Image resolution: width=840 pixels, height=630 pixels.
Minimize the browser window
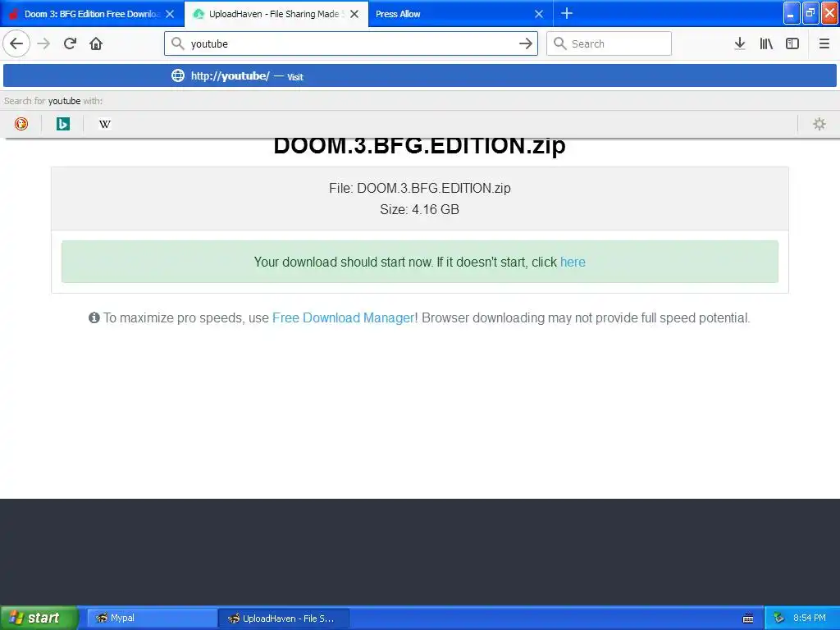click(x=792, y=13)
